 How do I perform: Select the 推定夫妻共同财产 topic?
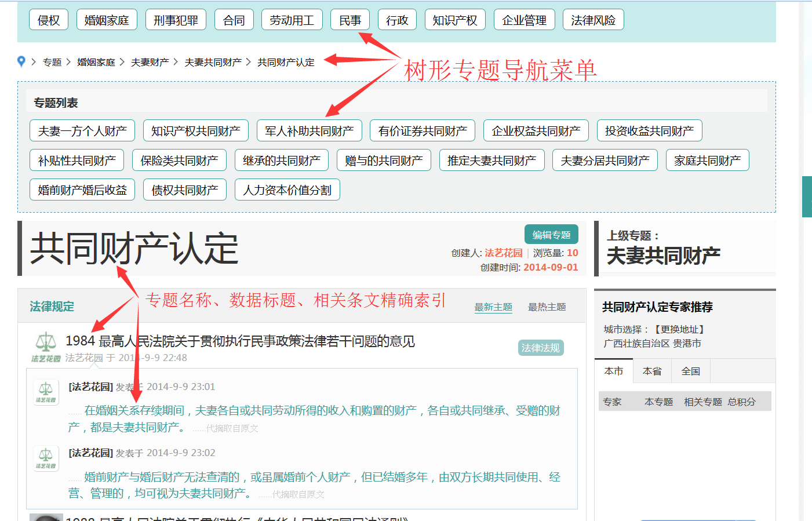coord(492,161)
